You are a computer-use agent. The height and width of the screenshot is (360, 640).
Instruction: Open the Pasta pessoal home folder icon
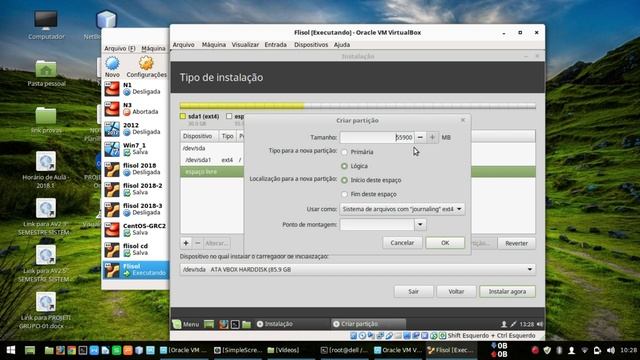pyautogui.click(x=46, y=73)
